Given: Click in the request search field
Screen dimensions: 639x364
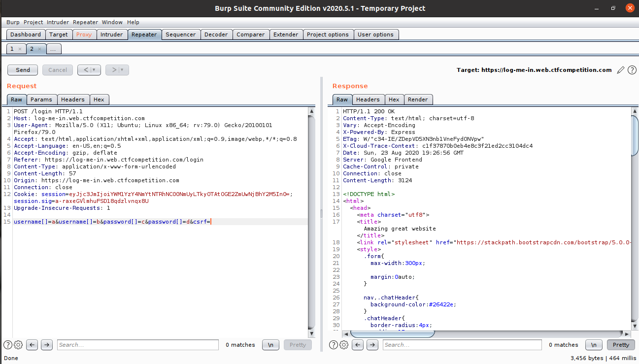Looking at the screenshot, I should [138, 345].
